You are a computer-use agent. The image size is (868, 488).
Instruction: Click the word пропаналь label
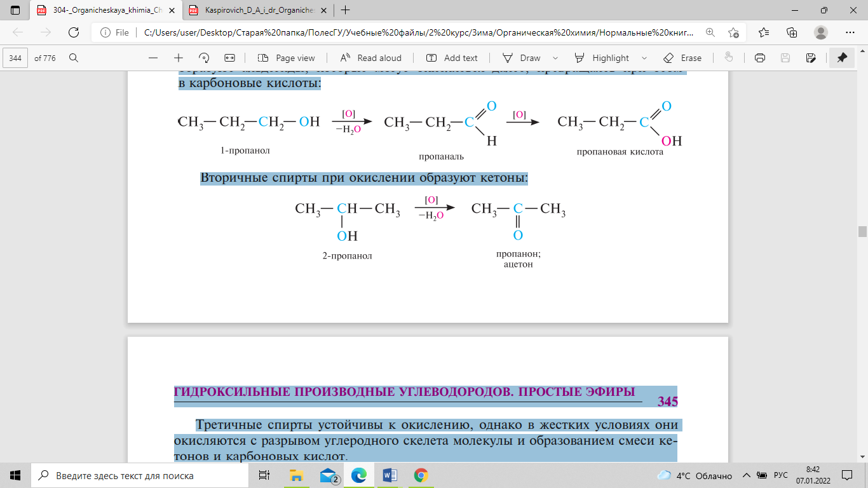pos(441,156)
